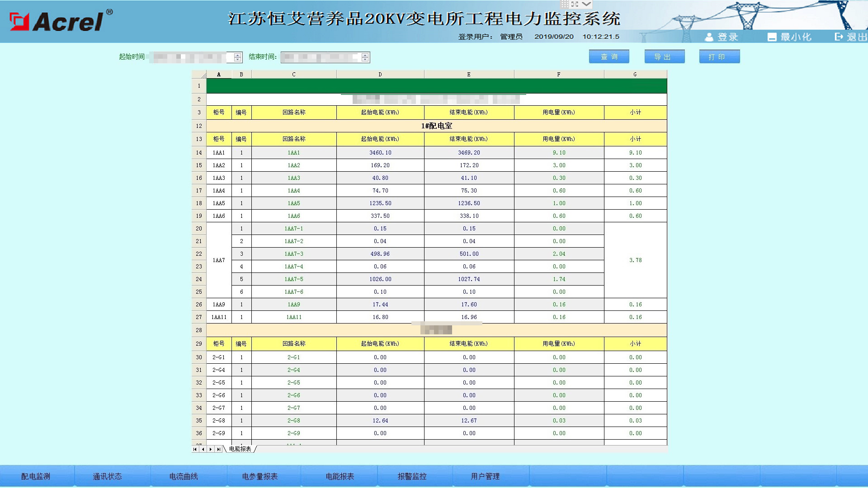Screen dimensions: 868x488
Task: Click the 导出 export button
Action: point(665,56)
